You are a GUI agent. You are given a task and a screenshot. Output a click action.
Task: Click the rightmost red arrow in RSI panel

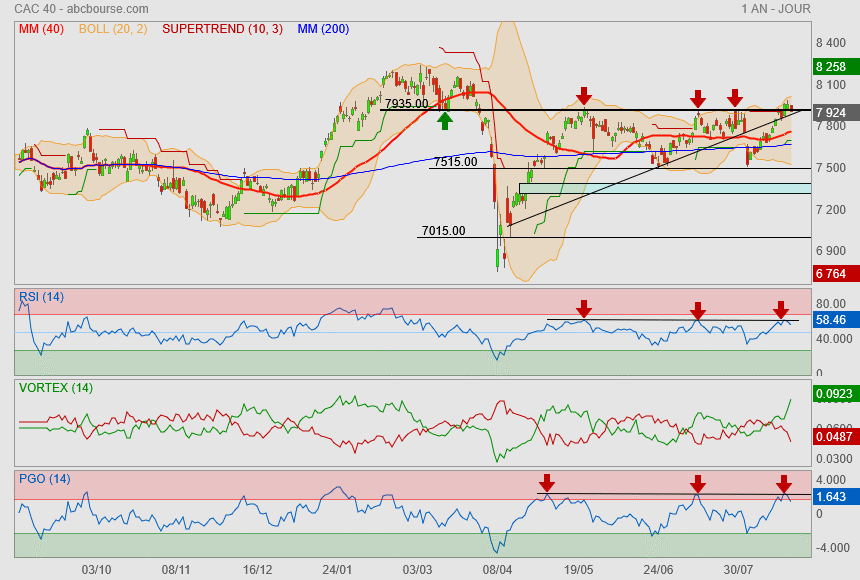tap(782, 310)
